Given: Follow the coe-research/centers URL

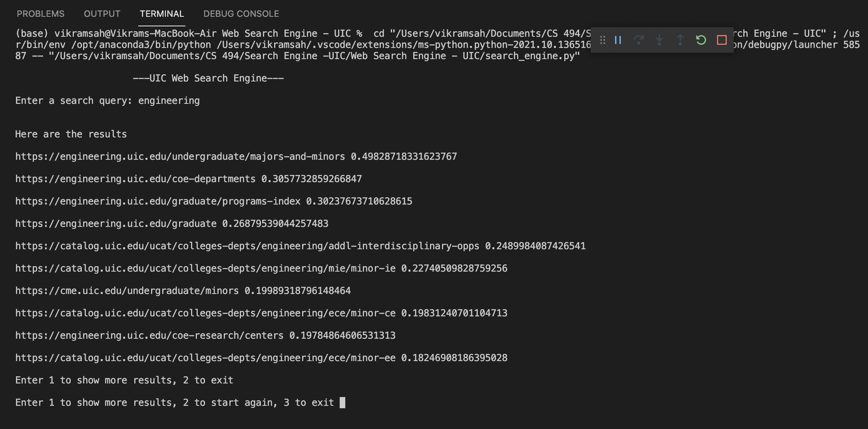Looking at the screenshot, I should pos(149,336).
